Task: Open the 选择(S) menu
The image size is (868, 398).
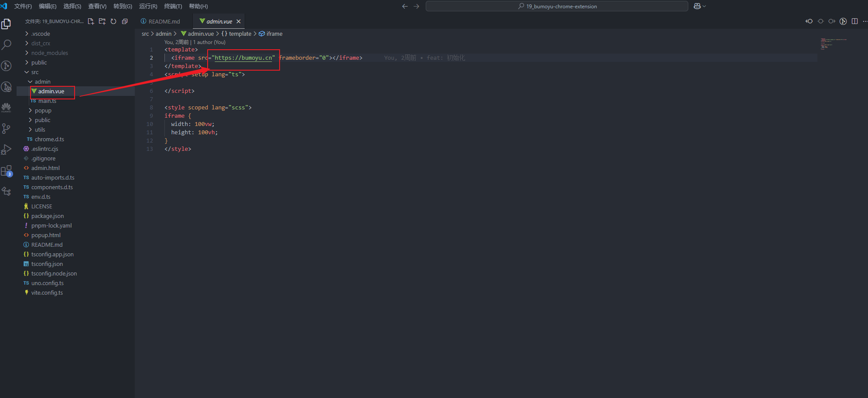Action: [x=72, y=6]
